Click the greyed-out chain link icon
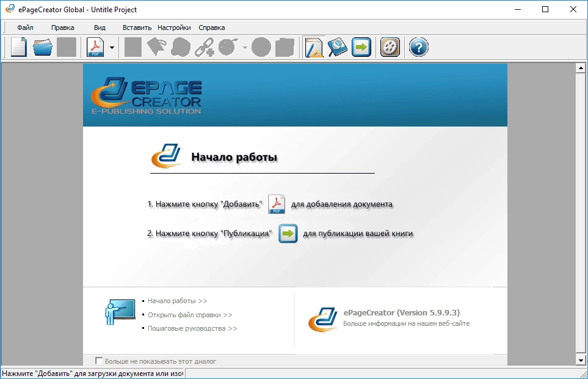 coord(205,47)
